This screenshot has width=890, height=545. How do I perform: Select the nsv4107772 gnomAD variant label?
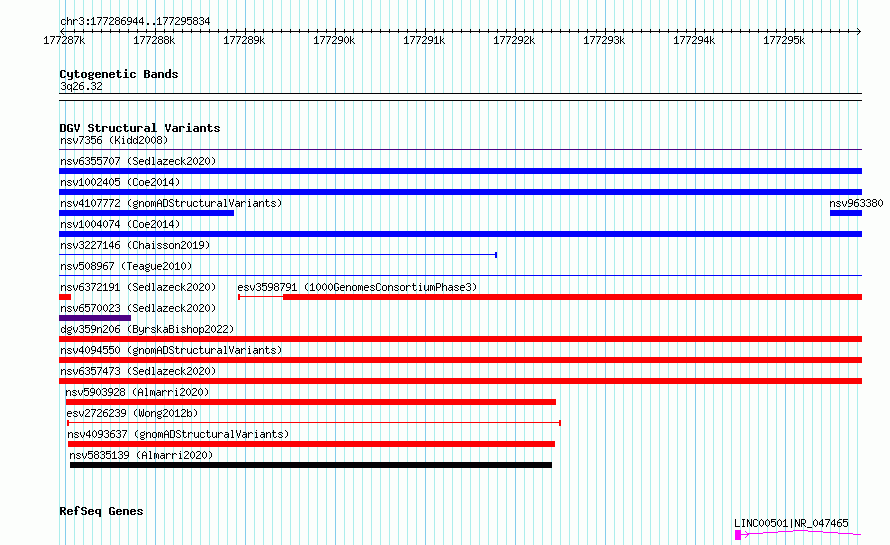pyautogui.click(x=171, y=203)
